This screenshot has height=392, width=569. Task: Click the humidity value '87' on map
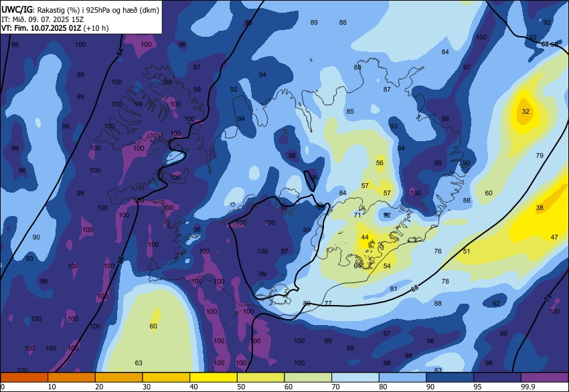point(387,89)
